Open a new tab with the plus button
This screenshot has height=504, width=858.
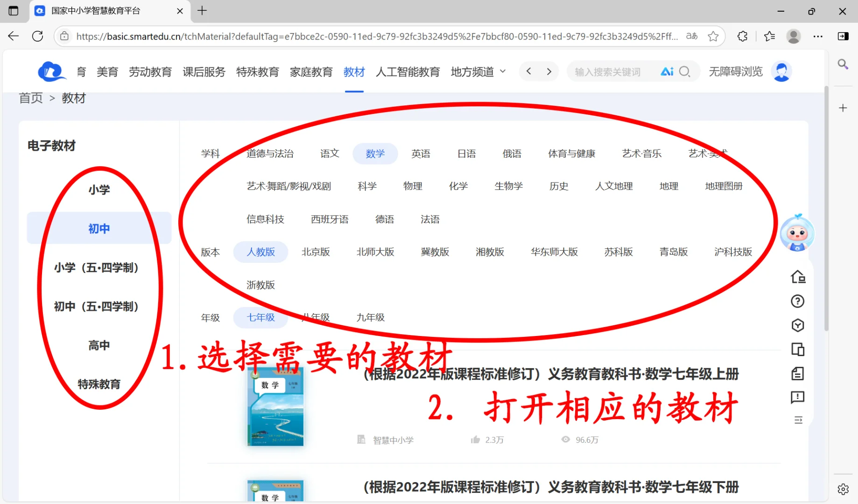[202, 11]
